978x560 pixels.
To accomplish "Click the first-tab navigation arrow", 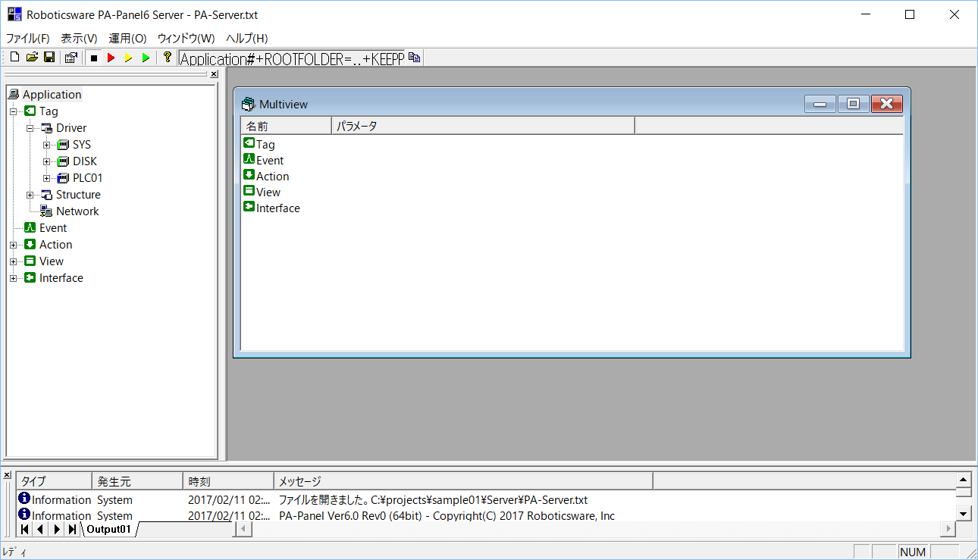I will [24, 529].
